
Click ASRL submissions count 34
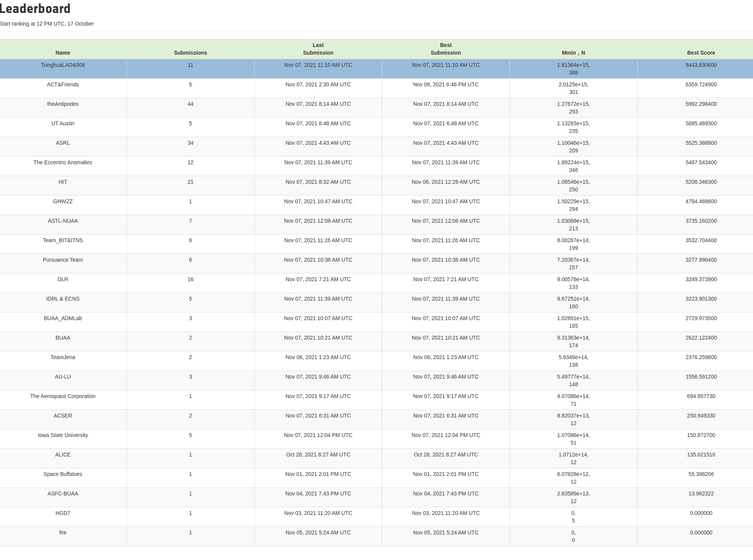click(190, 143)
